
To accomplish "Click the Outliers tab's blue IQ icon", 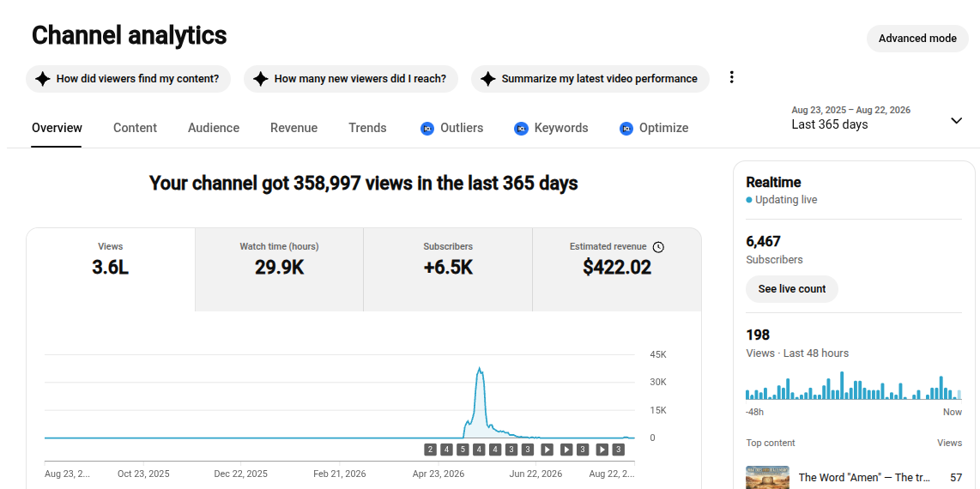I will pyautogui.click(x=427, y=129).
